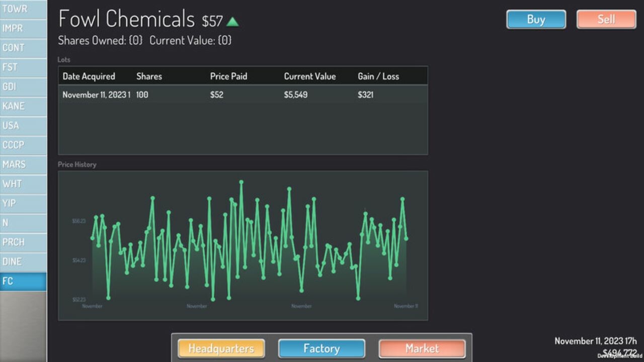Image resolution: width=644 pixels, height=362 pixels.
Task: Select the CCCP ticker
Action: 23,145
